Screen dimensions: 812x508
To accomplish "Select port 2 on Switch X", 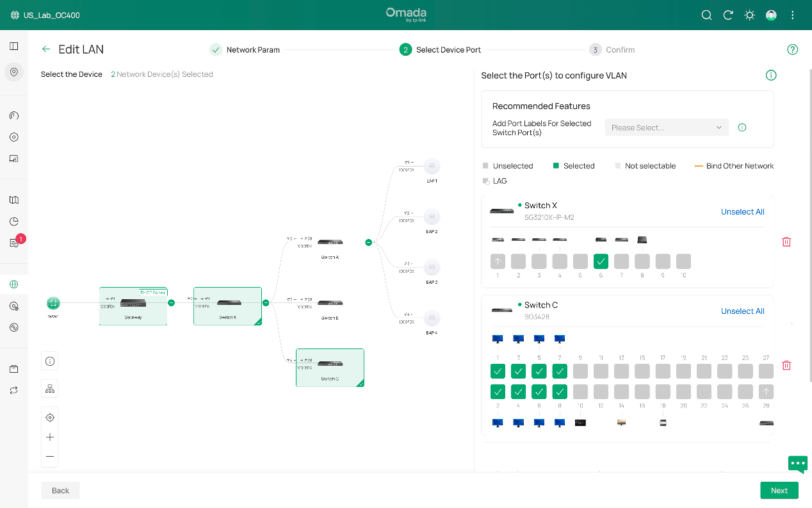I will tap(519, 261).
